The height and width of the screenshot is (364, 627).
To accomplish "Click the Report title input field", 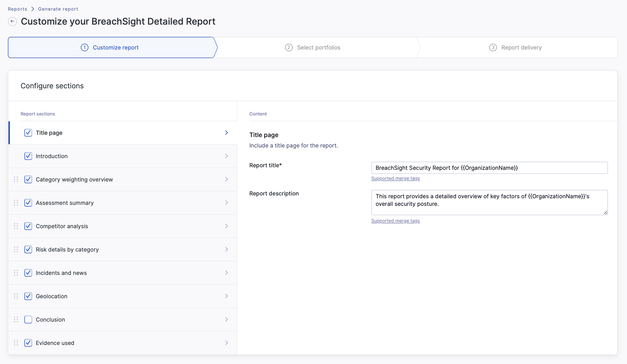I will pyautogui.click(x=489, y=168).
